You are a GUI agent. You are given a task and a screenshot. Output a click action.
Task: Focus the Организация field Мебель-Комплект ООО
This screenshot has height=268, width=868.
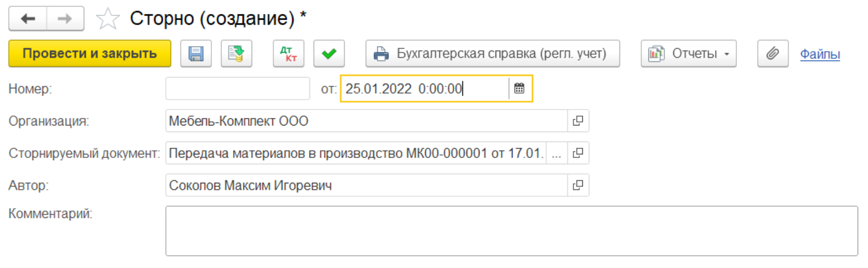tap(366, 121)
